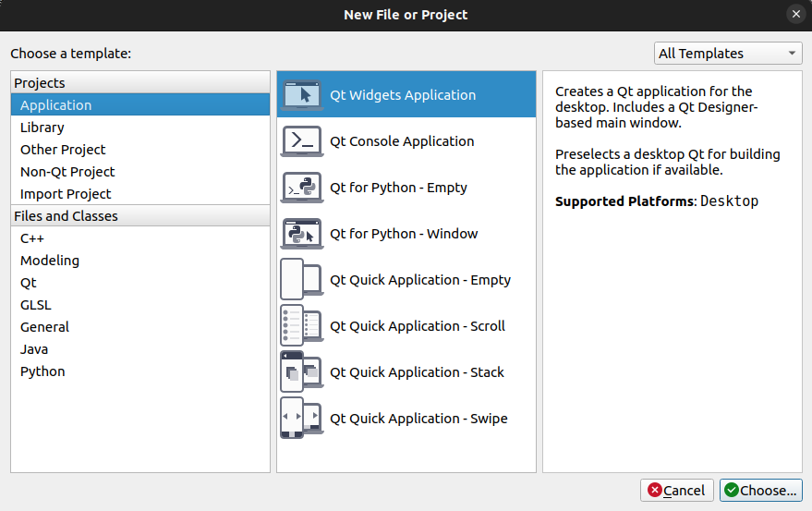Viewport: 812px width, 511px height.
Task: Choose the Non-Qt Project category
Action: 67,172
